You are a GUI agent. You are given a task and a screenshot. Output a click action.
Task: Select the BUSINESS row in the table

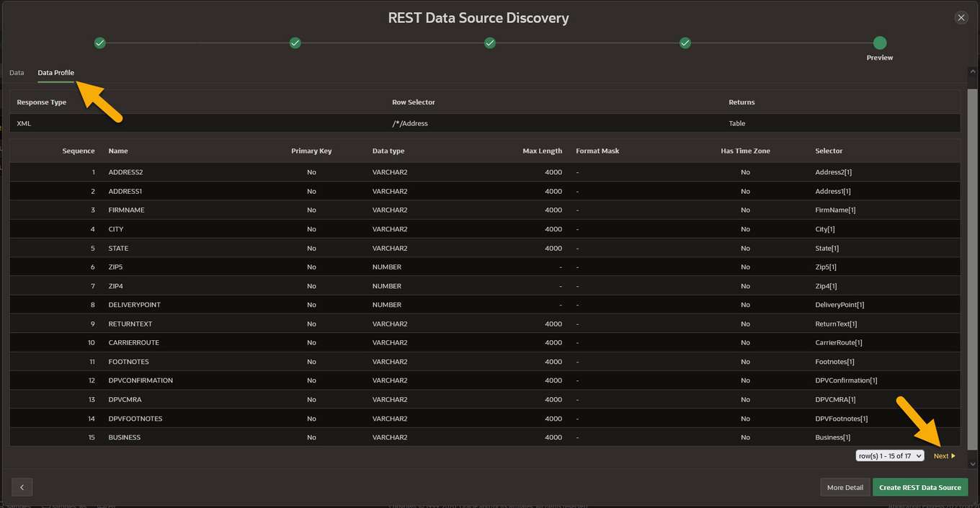[288, 437]
